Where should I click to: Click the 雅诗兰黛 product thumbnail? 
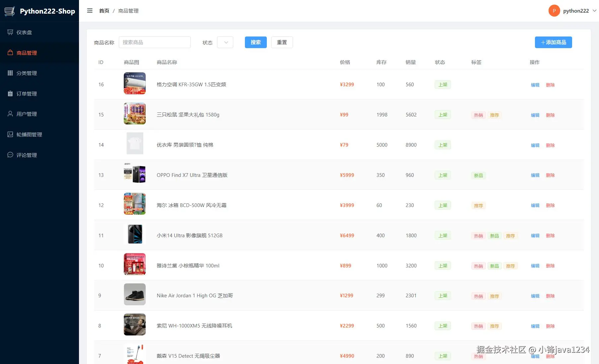click(x=135, y=264)
